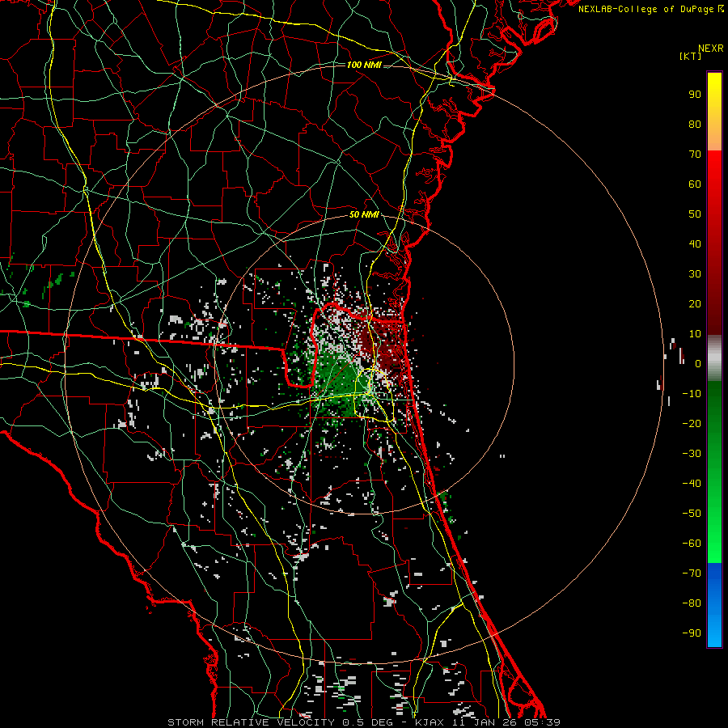Click the -30 knot scale label

(x=692, y=454)
